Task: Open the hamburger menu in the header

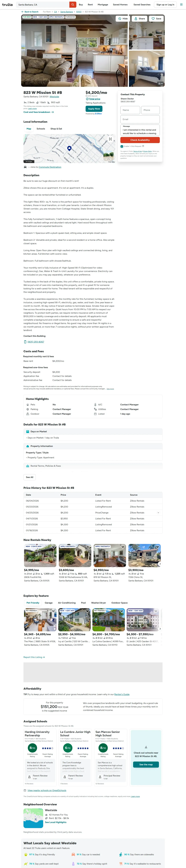Action: (x=181, y=5)
